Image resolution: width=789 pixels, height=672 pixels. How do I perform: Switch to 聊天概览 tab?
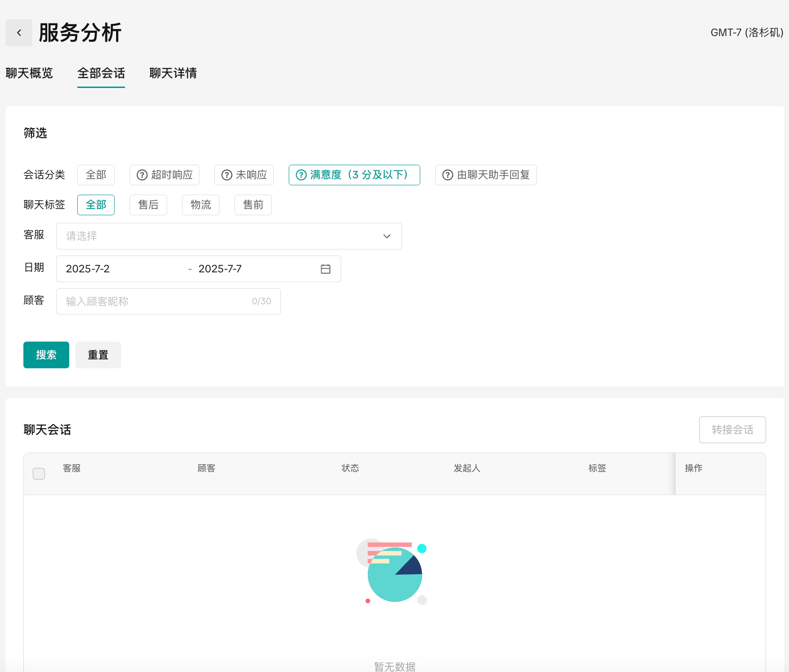[29, 73]
